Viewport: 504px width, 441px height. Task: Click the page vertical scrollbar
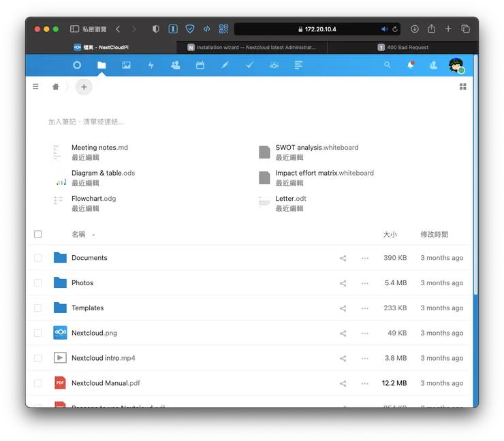click(x=475, y=175)
